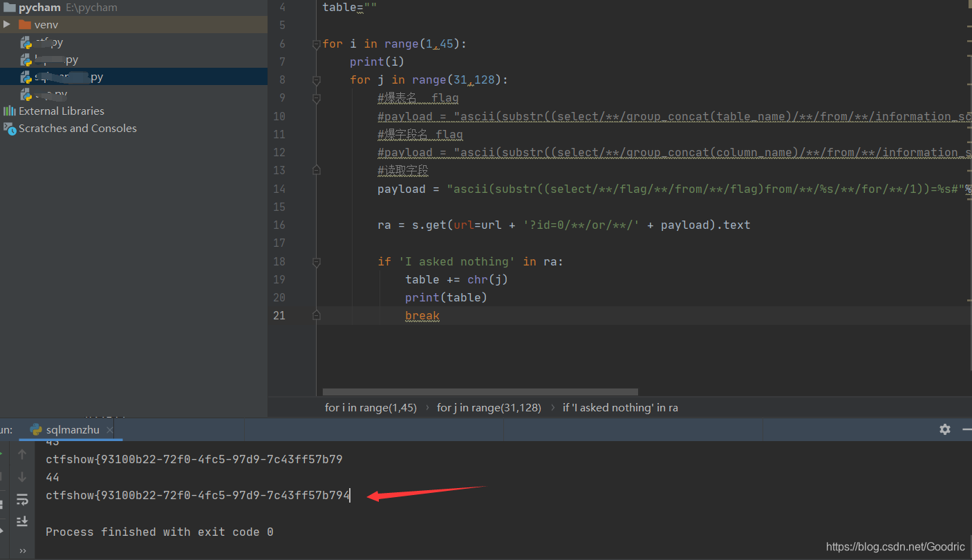Screen dimensions: 972x560
Task: Open Scratches and Consoles node
Action: click(x=77, y=128)
